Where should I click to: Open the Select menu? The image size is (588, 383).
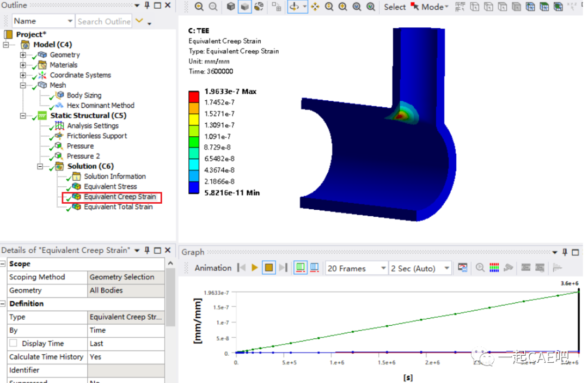[x=394, y=7]
